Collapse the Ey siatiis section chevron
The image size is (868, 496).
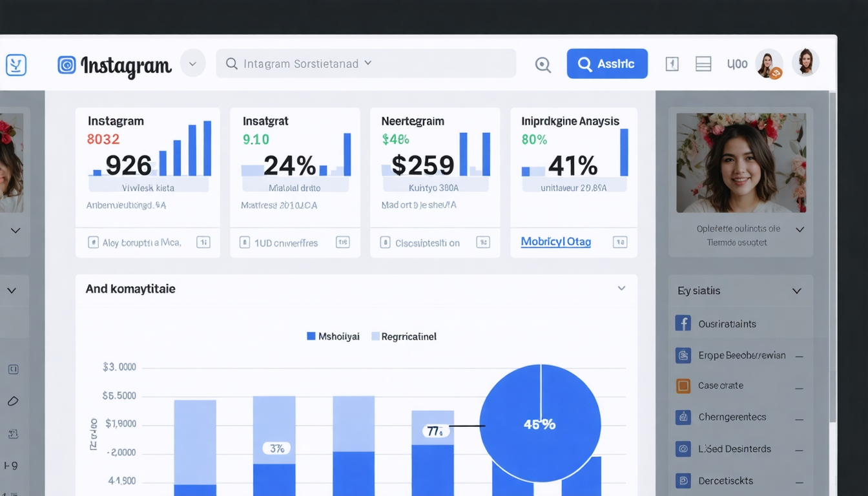(797, 291)
